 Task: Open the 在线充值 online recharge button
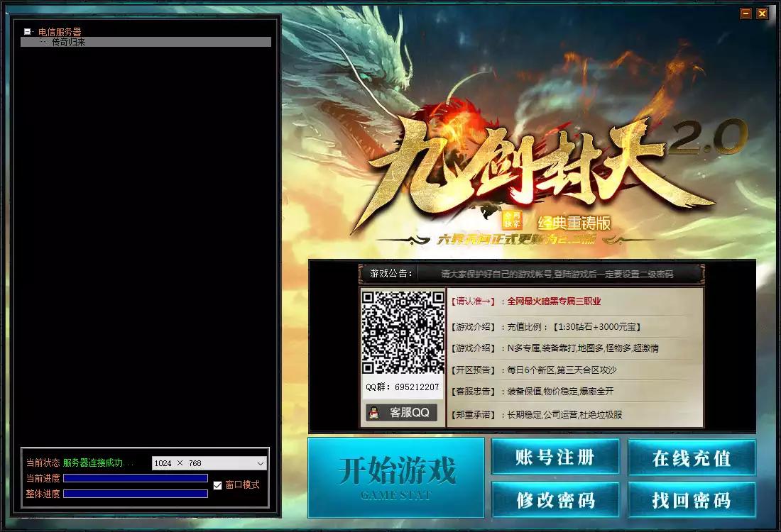tap(692, 458)
